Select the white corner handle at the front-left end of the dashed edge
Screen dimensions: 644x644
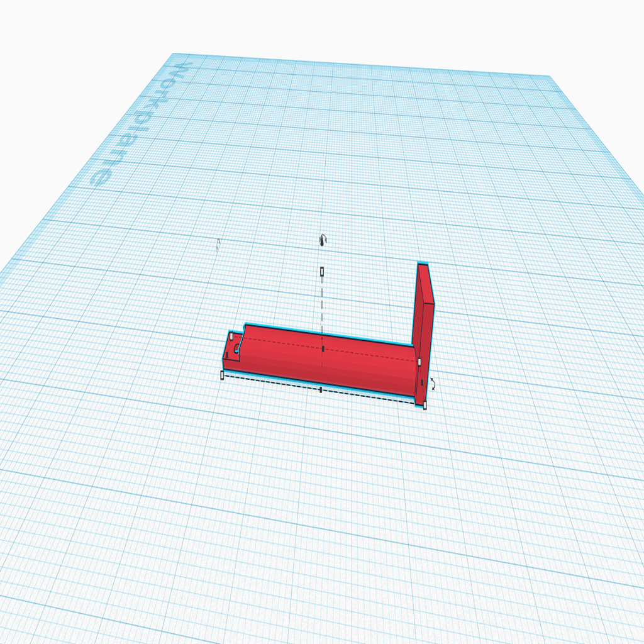(x=222, y=375)
